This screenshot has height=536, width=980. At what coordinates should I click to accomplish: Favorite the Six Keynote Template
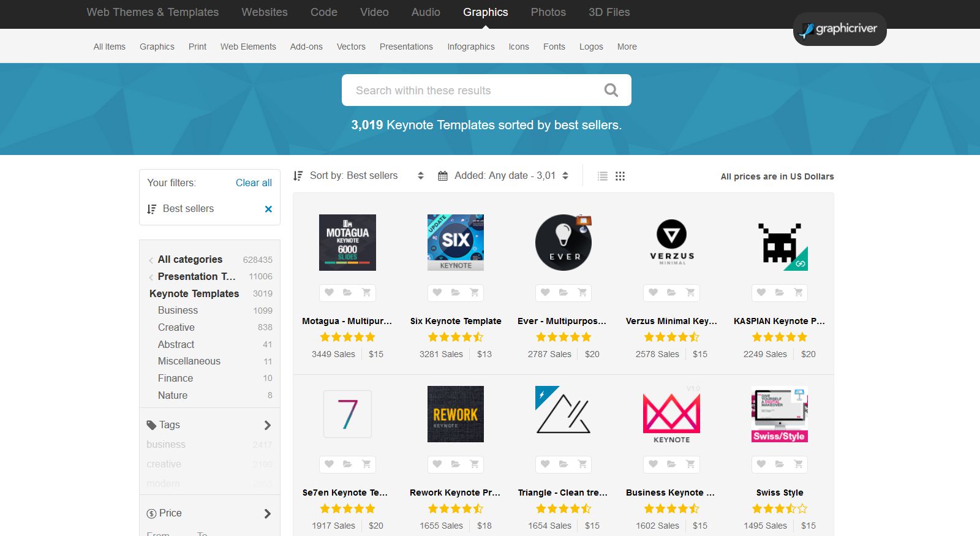click(x=437, y=293)
